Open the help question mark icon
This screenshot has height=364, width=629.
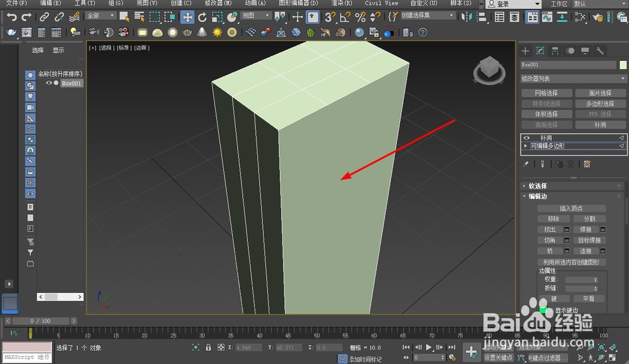tap(423, 33)
